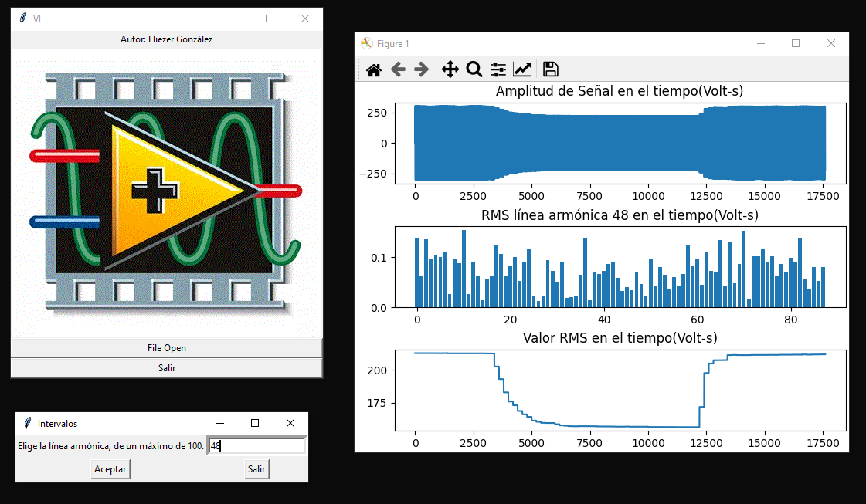The image size is (866, 504).
Task: Close the Figure 1 window
Action: pyautogui.click(x=831, y=44)
